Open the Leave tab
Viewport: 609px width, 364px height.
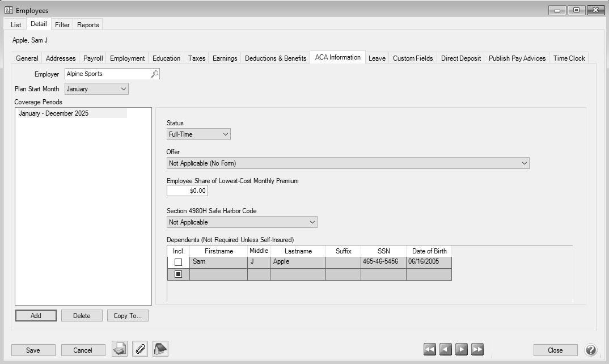point(377,58)
